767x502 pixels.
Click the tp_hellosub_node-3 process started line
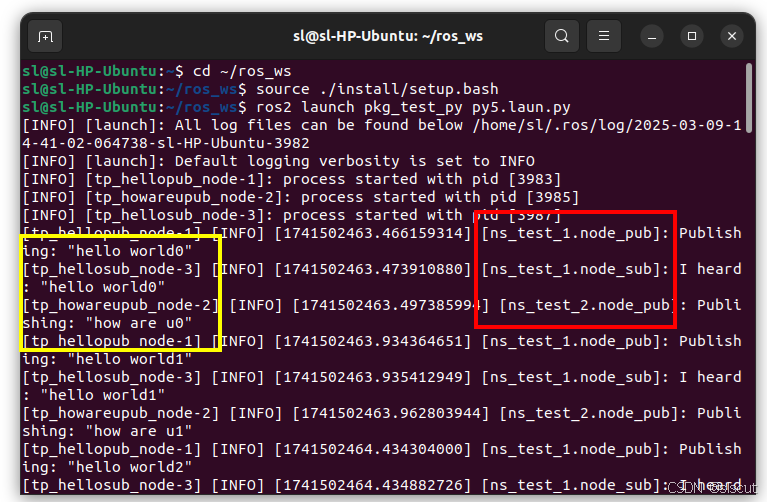click(292, 216)
